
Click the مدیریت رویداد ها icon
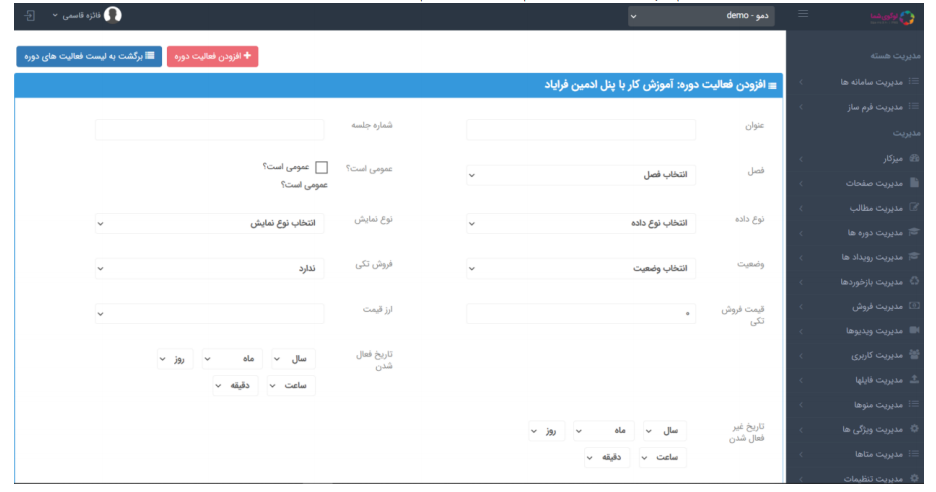(913, 256)
